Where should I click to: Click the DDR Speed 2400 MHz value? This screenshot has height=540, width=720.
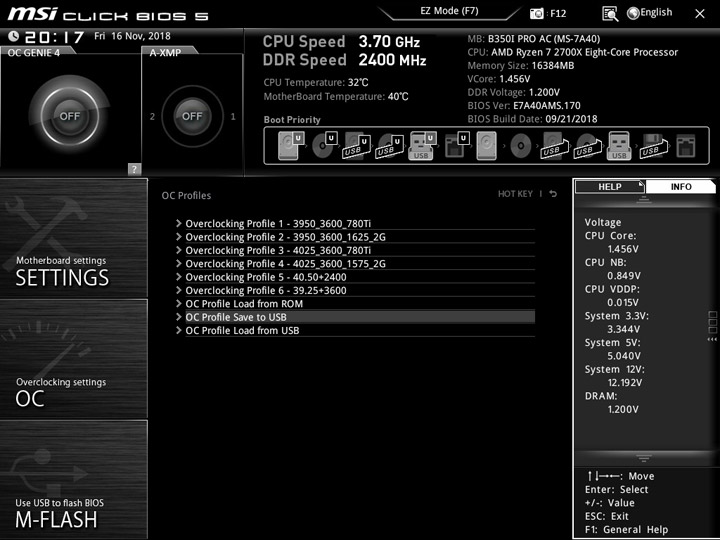(x=393, y=60)
